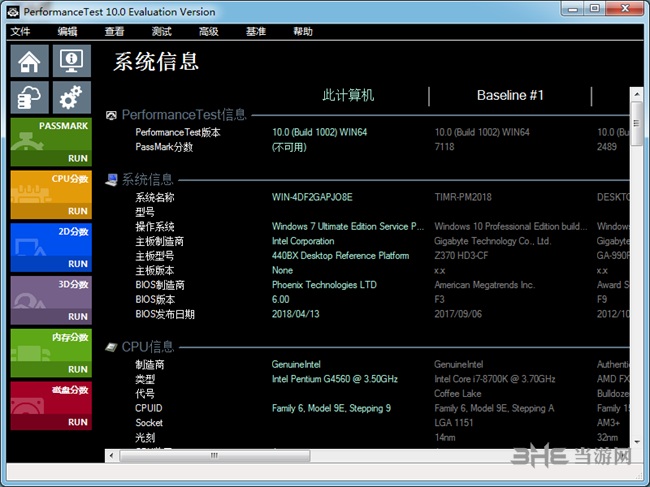Open the System Information monitor icon
The height and width of the screenshot is (487, 650).
[72, 61]
